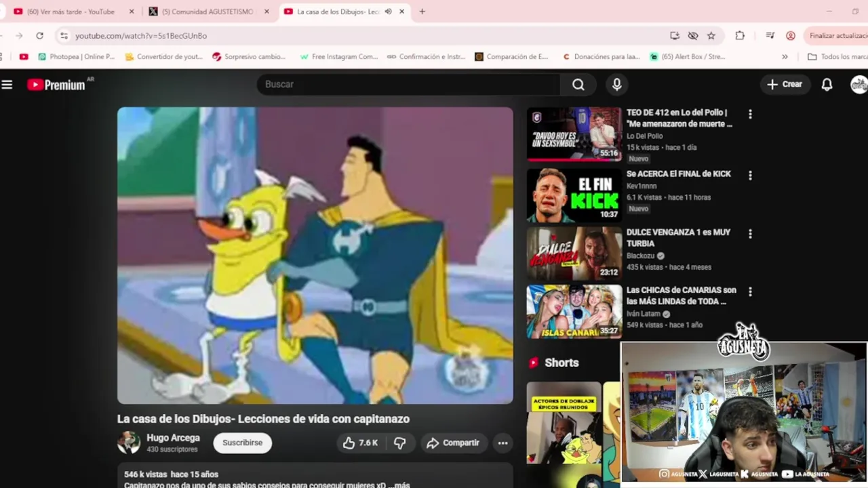
Task: Go forward in browser history
Action: click(x=19, y=35)
